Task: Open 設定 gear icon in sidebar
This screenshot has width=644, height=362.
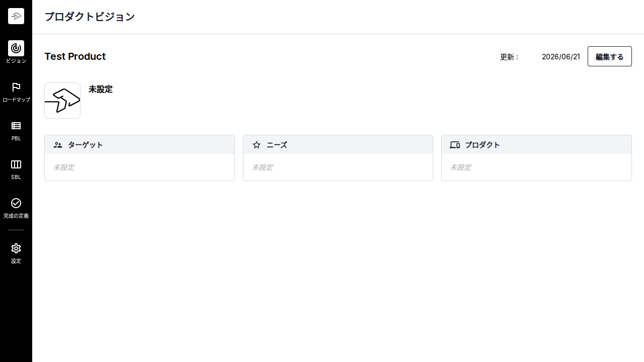Action: 16,248
